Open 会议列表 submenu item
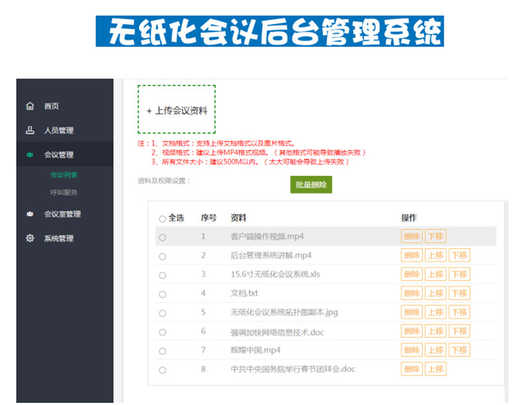 (x=64, y=176)
